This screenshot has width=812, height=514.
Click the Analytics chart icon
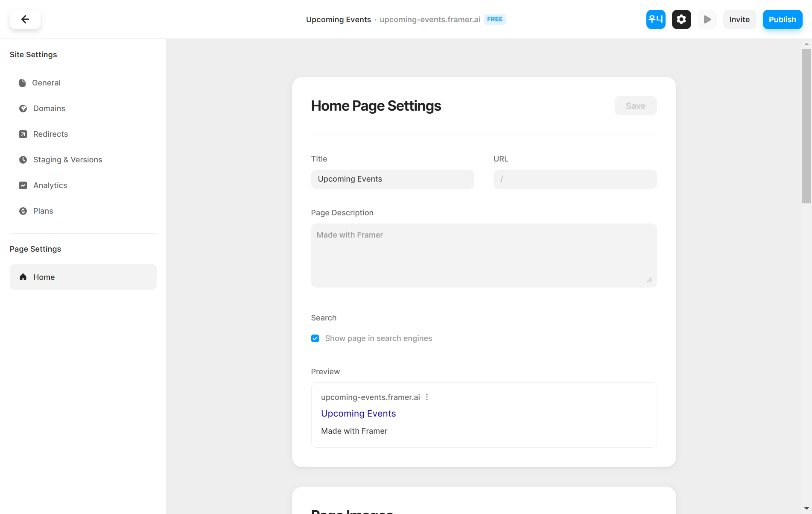click(x=23, y=185)
